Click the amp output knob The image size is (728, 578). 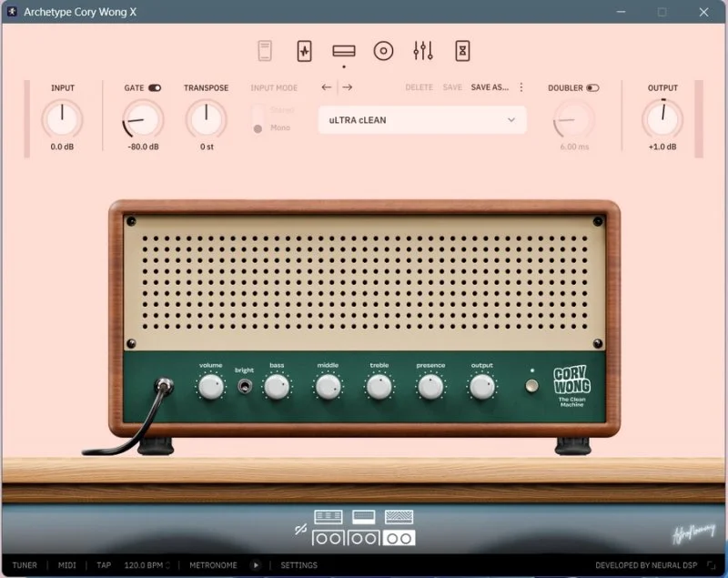pyautogui.click(x=482, y=386)
